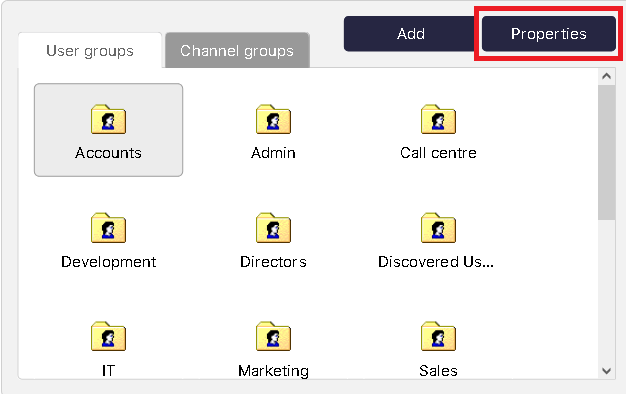Click the scroll up arrow
This screenshot has height=394, width=626.
pos(606,76)
